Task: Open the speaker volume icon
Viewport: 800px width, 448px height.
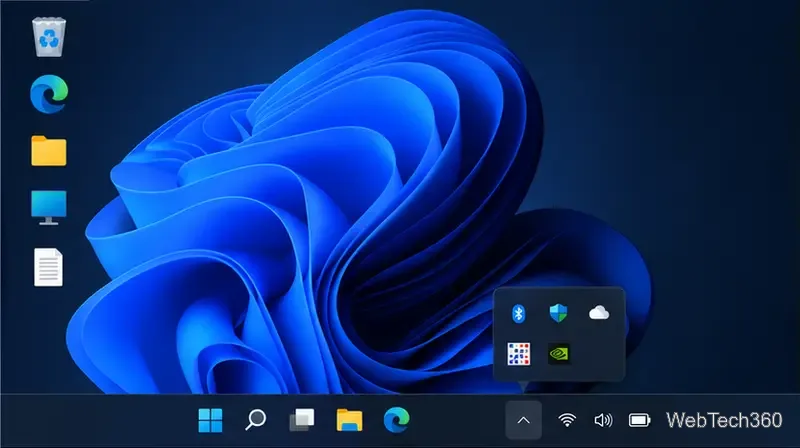Action: pos(603,420)
